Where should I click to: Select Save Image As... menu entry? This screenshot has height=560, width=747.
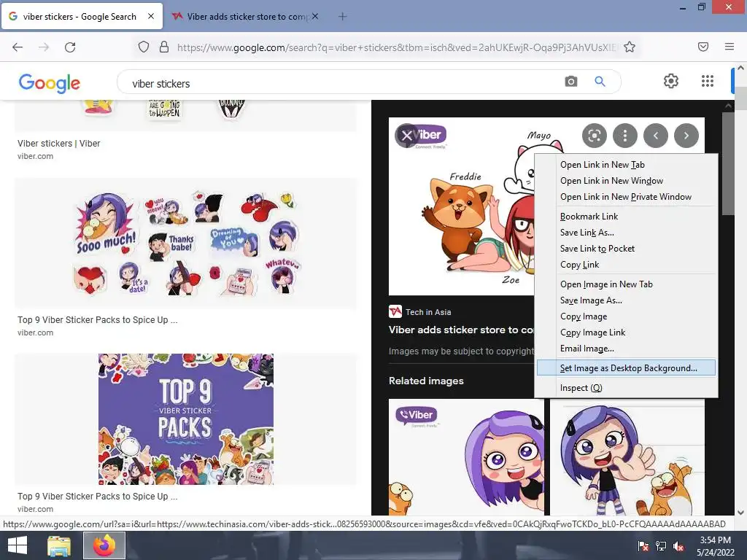coord(626,300)
